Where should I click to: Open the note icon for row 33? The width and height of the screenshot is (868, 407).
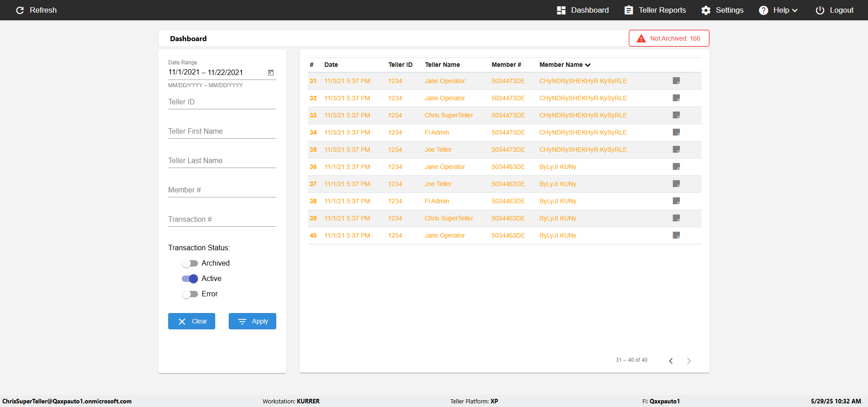[x=676, y=115]
